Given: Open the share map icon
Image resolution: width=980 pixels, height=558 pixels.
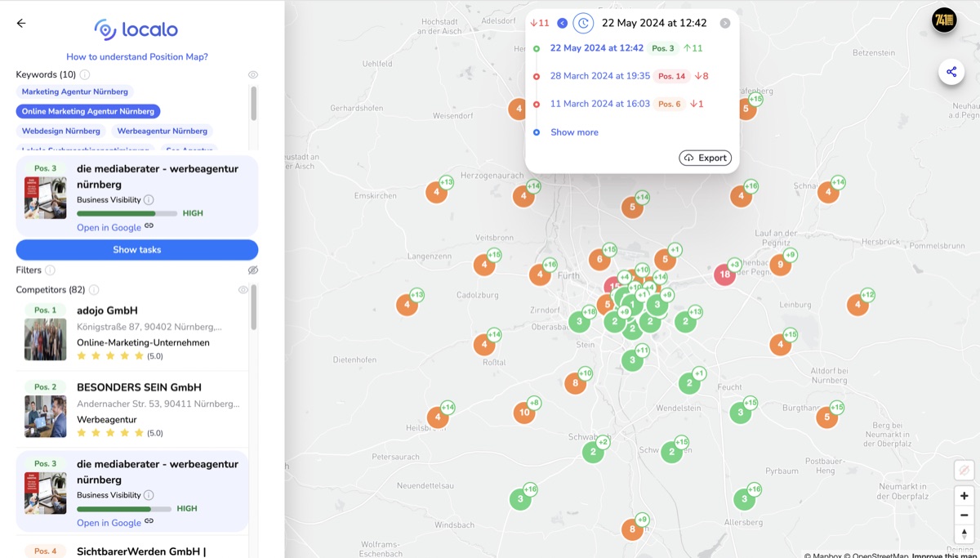Looking at the screenshot, I should click(951, 72).
